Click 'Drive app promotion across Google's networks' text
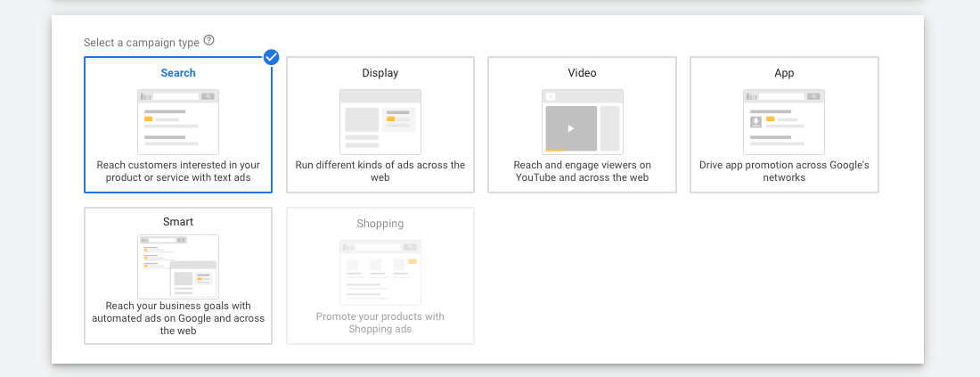The image size is (980, 377). [x=784, y=171]
